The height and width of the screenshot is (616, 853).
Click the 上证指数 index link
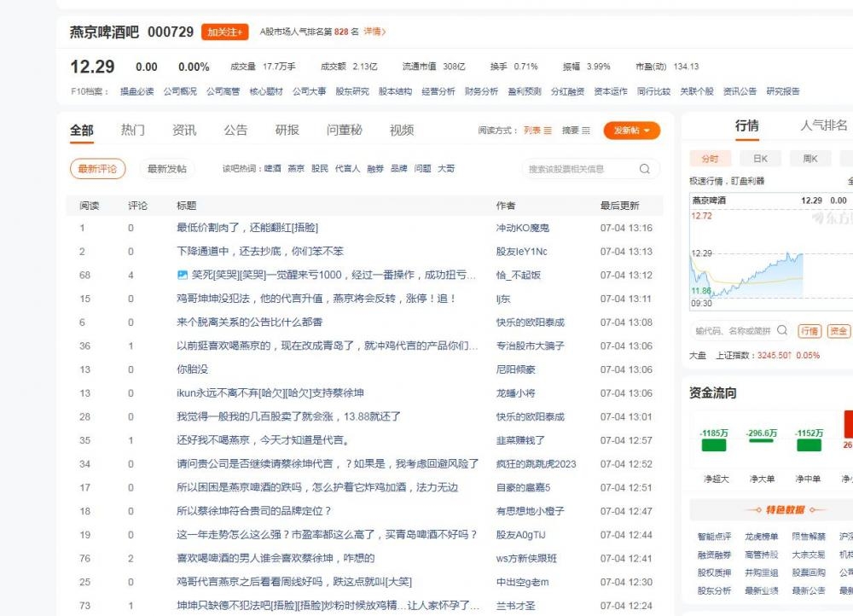tap(732, 355)
